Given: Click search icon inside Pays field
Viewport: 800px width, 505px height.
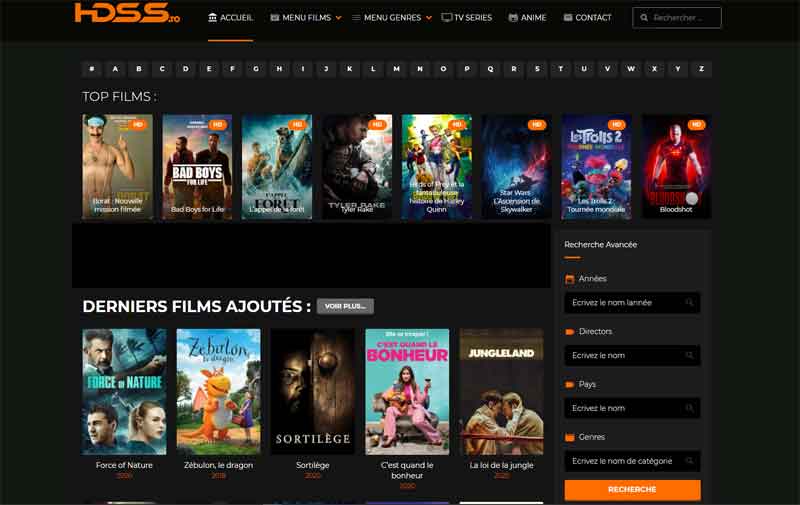Looking at the screenshot, I should [x=689, y=408].
